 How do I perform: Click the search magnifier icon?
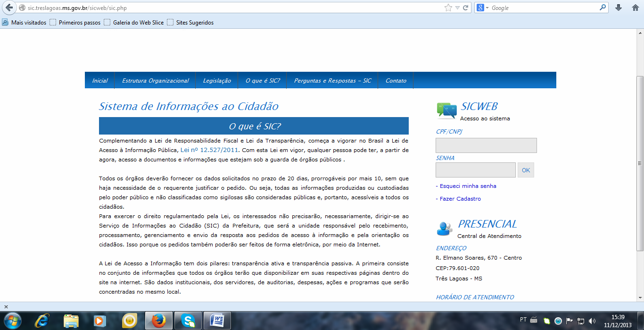click(603, 8)
